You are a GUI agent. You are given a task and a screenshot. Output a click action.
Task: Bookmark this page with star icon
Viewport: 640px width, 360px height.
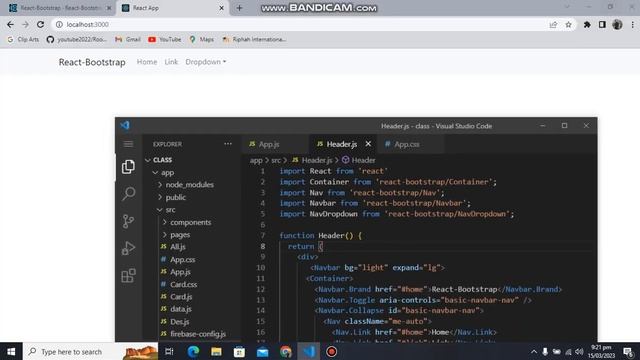(x=568, y=24)
